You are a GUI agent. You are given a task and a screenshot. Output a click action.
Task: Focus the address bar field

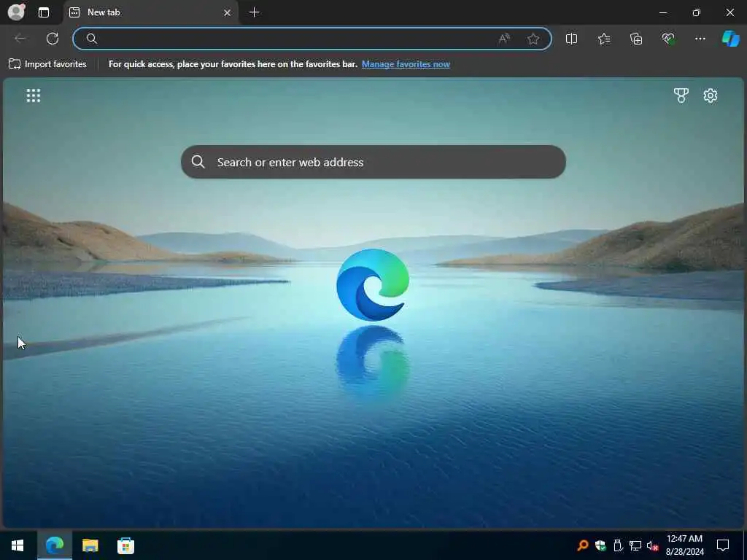click(x=312, y=39)
